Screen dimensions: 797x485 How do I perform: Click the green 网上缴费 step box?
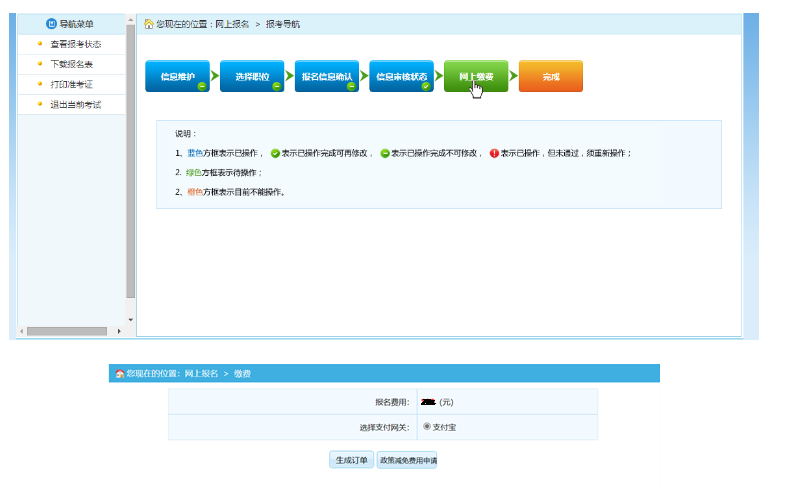[x=476, y=77]
